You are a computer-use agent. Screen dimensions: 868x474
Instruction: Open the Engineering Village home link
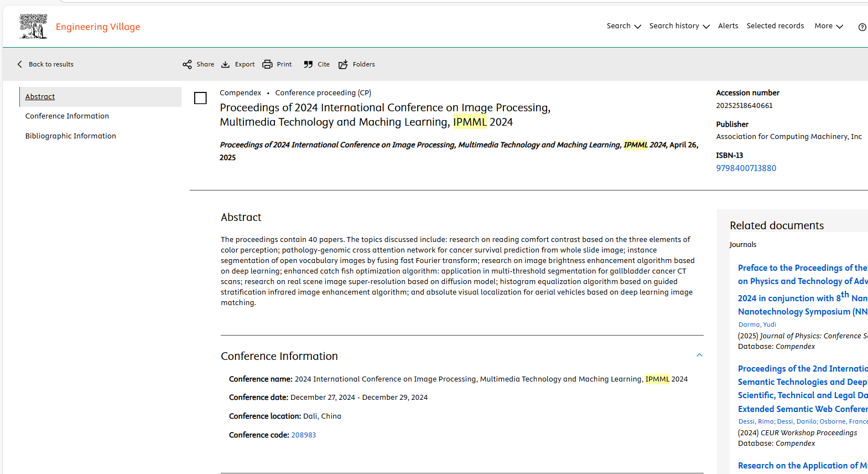[98, 27]
